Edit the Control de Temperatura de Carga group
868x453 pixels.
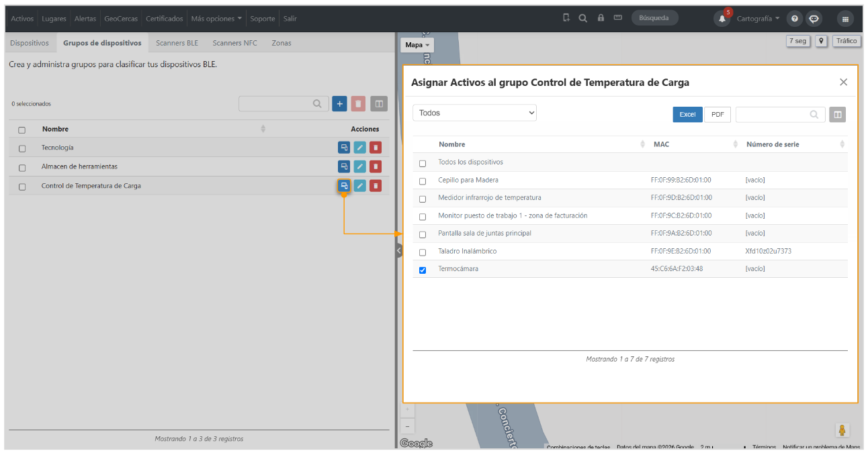(x=360, y=186)
